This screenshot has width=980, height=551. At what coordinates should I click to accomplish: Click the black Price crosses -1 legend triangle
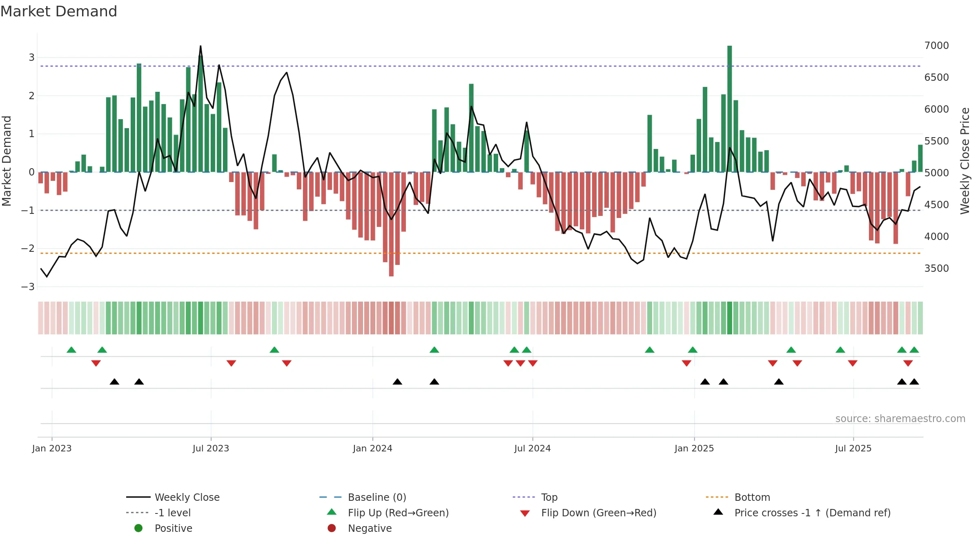(x=718, y=512)
